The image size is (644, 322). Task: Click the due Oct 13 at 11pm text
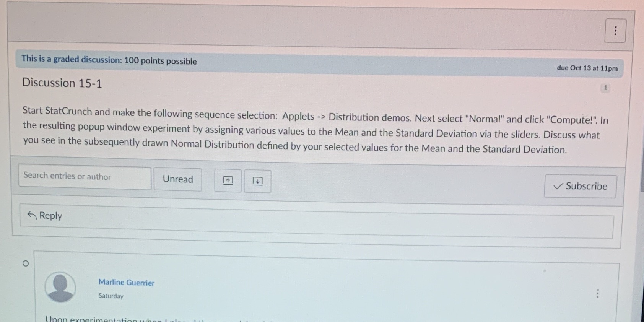coord(587,68)
